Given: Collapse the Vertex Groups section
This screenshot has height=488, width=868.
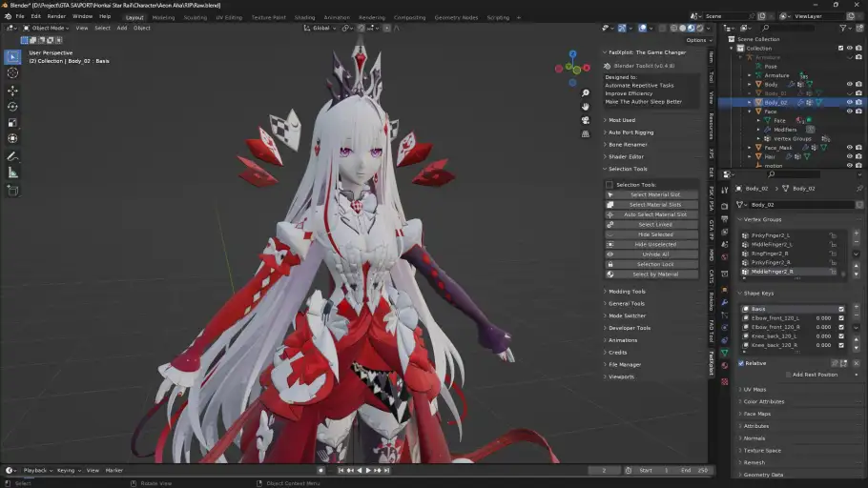Looking at the screenshot, I should click(x=762, y=219).
